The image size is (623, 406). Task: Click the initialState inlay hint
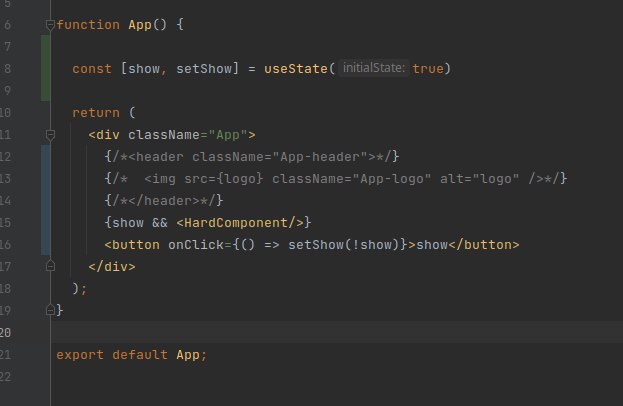(373, 68)
